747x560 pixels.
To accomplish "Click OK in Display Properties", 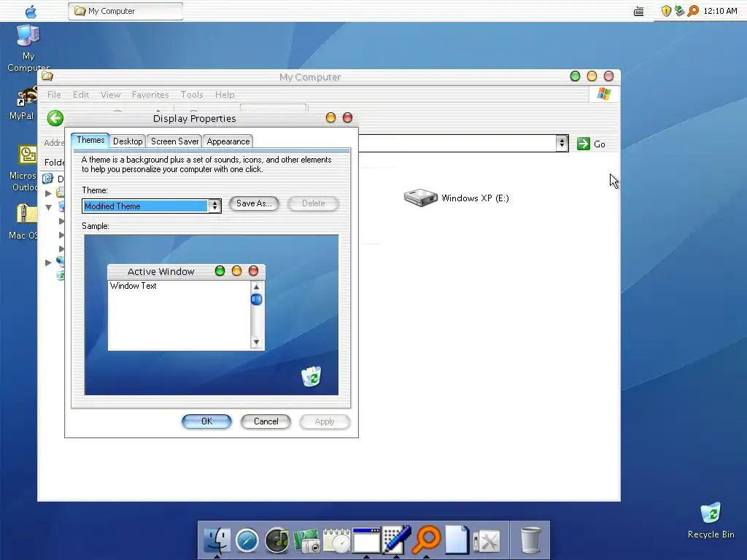I will coord(206,421).
